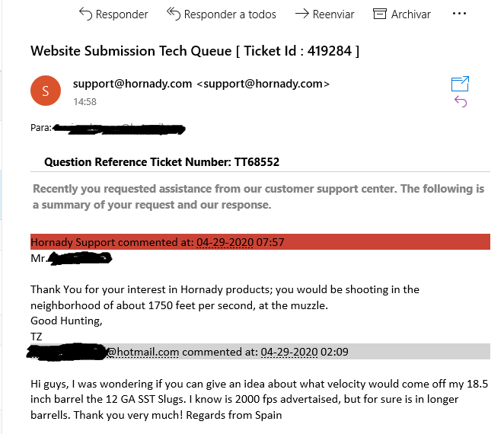The width and height of the screenshot is (504, 434).
Task: Click the Question Reference Ticket Number TT68552 heading
Action: tap(161, 161)
